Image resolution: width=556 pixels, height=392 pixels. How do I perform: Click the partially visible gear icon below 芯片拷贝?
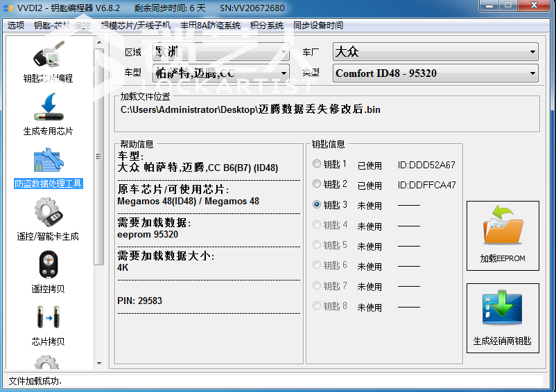(47, 362)
